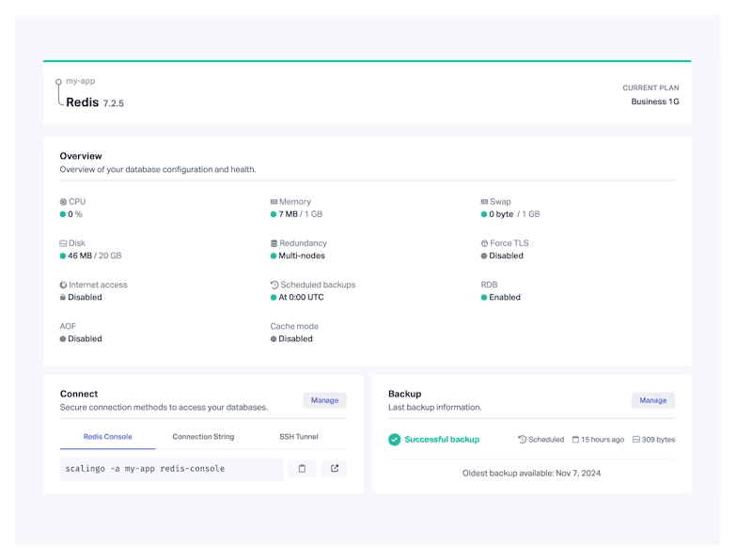Click the green status dot for Disk usage
This screenshot has width=737, height=560.
point(62,256)
